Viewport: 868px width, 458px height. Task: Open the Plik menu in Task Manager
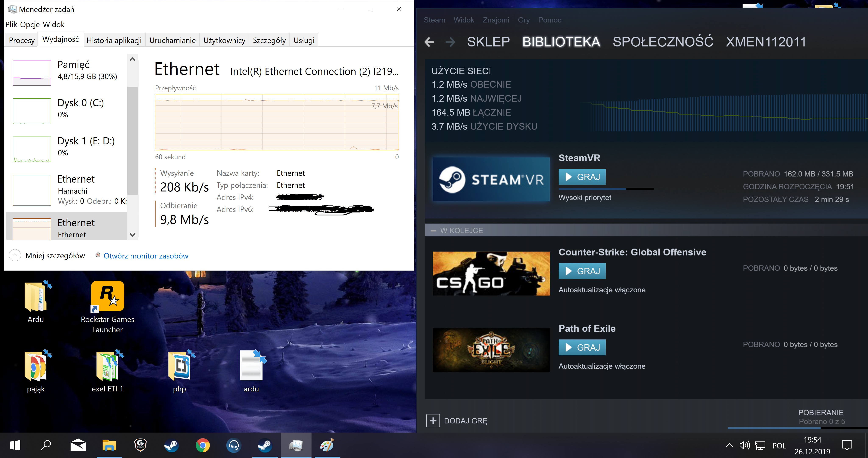pos(11,24)
